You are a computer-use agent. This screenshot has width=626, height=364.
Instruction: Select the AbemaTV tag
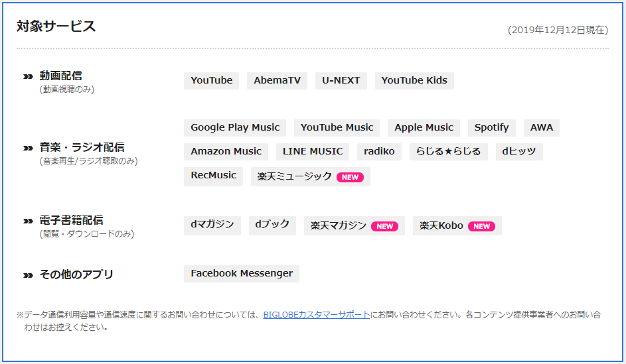(x=277, y=80)
